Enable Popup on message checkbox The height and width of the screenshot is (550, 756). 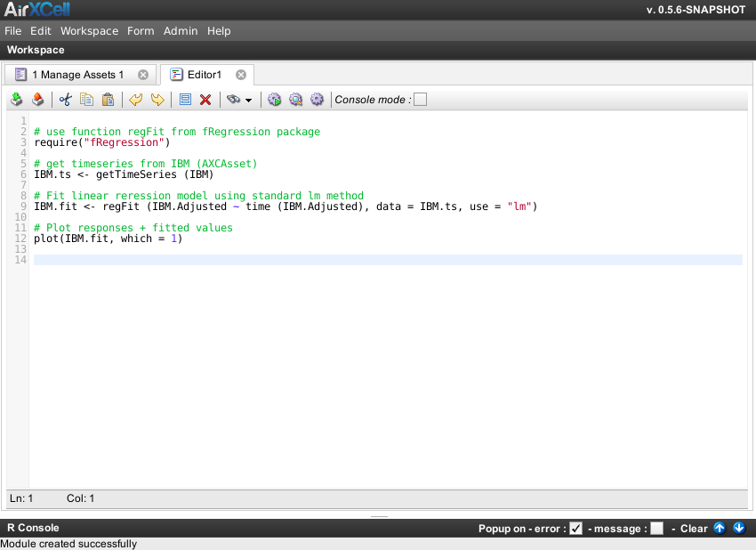tap(656, 529)
